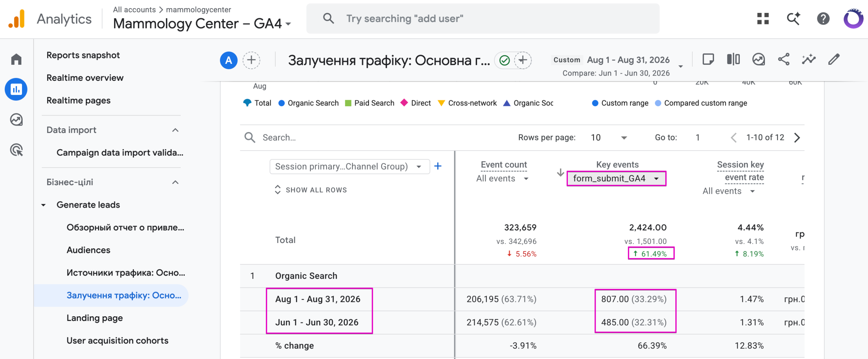Open the Landing page report
The width and height of the screenshot is (868, 359).
[x=95, y=318]
